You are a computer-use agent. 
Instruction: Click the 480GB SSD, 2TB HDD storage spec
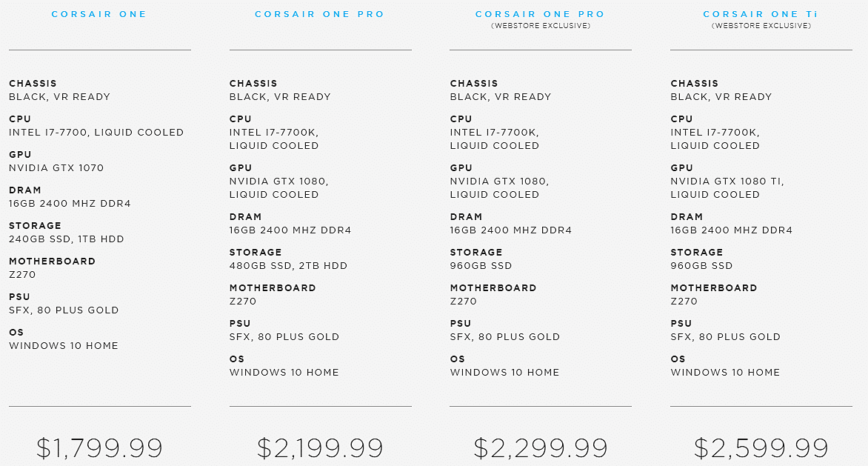288,266
